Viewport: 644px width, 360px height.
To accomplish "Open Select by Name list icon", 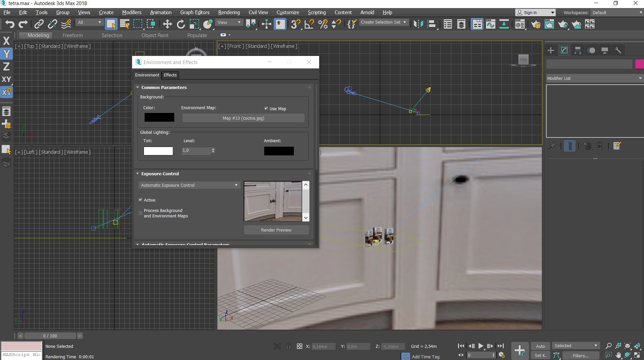I will (x=124, y=24).
